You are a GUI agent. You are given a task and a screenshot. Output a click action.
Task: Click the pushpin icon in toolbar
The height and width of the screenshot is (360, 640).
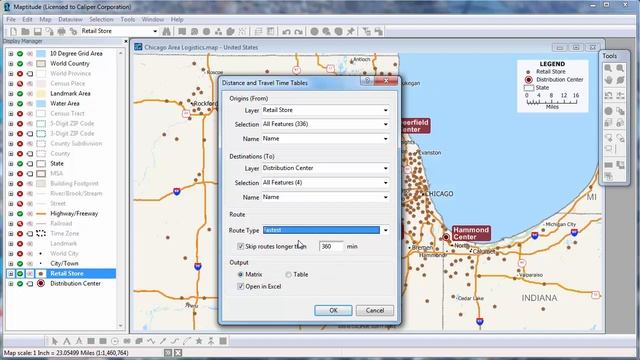(351, 31)
